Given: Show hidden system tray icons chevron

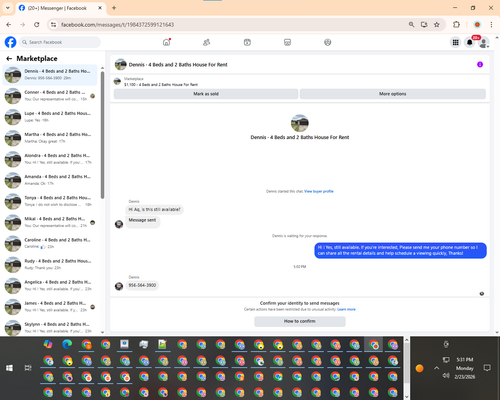Looking at the screenshot, I should point(436,368).
